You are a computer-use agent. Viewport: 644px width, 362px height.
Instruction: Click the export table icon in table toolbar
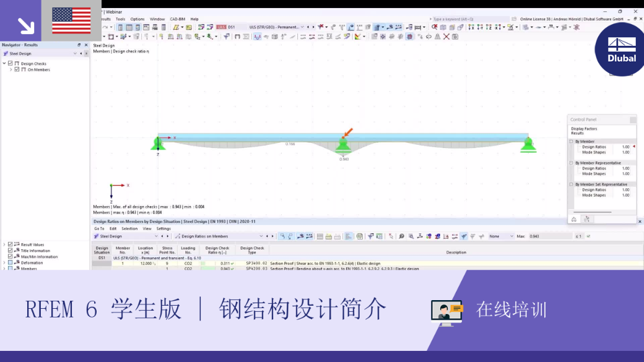[359, 236]
